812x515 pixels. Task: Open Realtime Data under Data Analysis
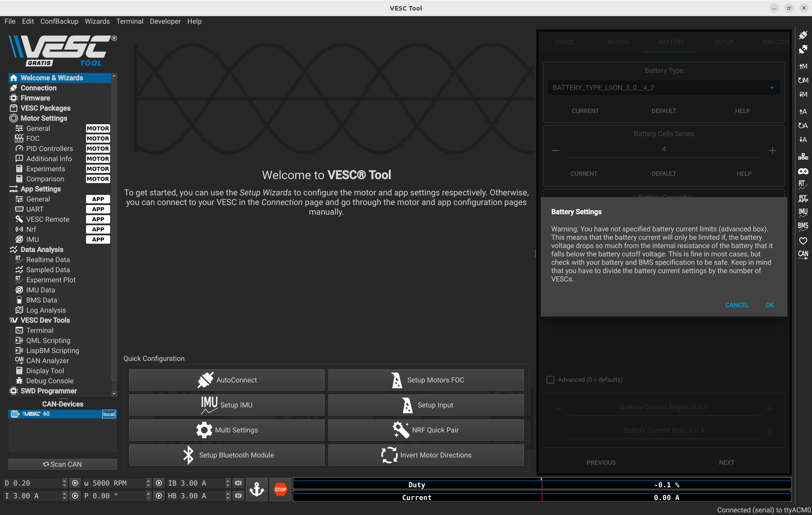coord(60,259)
